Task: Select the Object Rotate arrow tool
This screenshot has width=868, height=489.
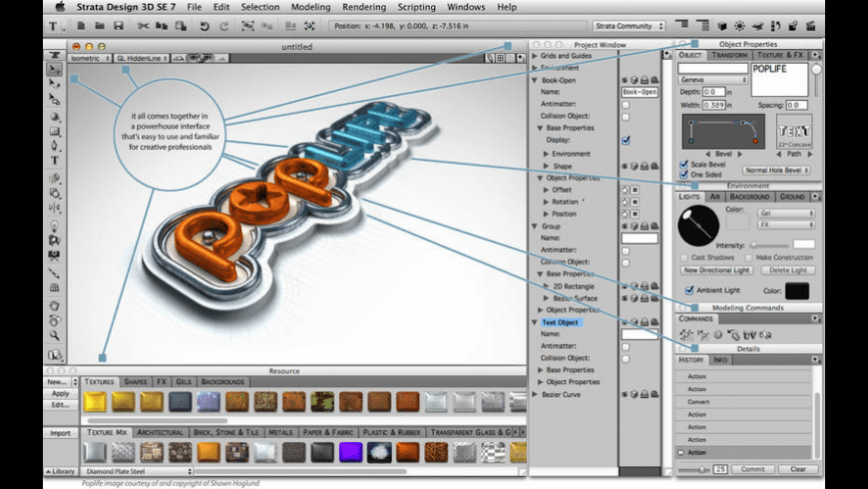Action: 54,84
